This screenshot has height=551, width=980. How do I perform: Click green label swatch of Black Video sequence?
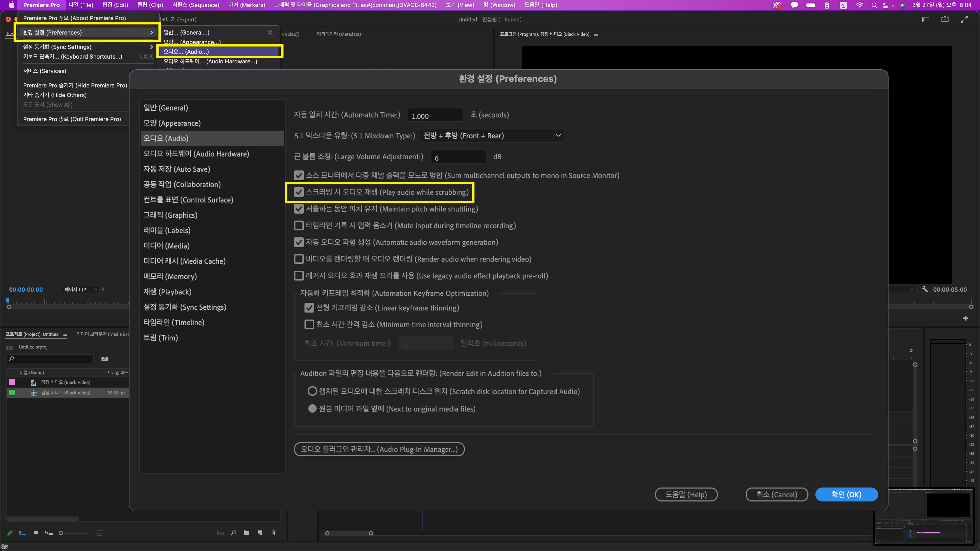point(12,392)
